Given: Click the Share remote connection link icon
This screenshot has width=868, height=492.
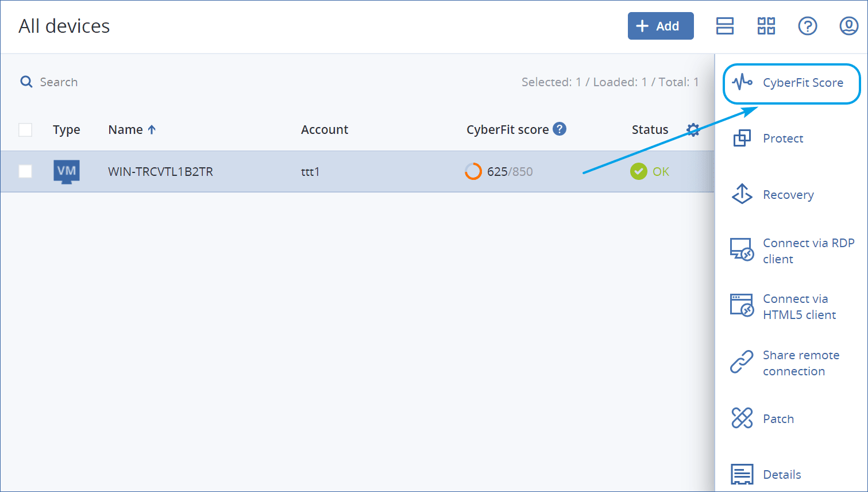Looking at the screenshot, I should [x=742, y=362].
